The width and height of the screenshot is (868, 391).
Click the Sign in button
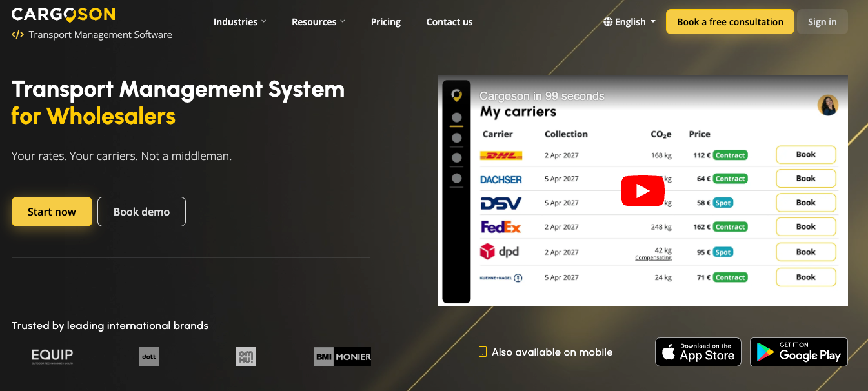tap(822, 22)
